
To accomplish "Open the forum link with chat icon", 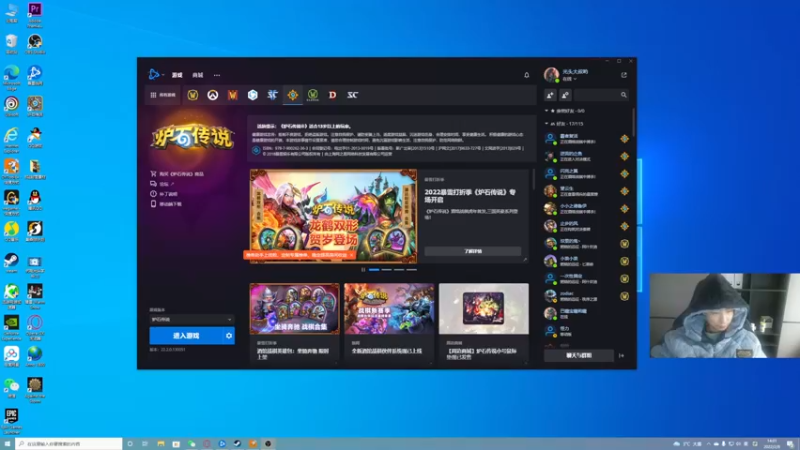I will (162, 184).
